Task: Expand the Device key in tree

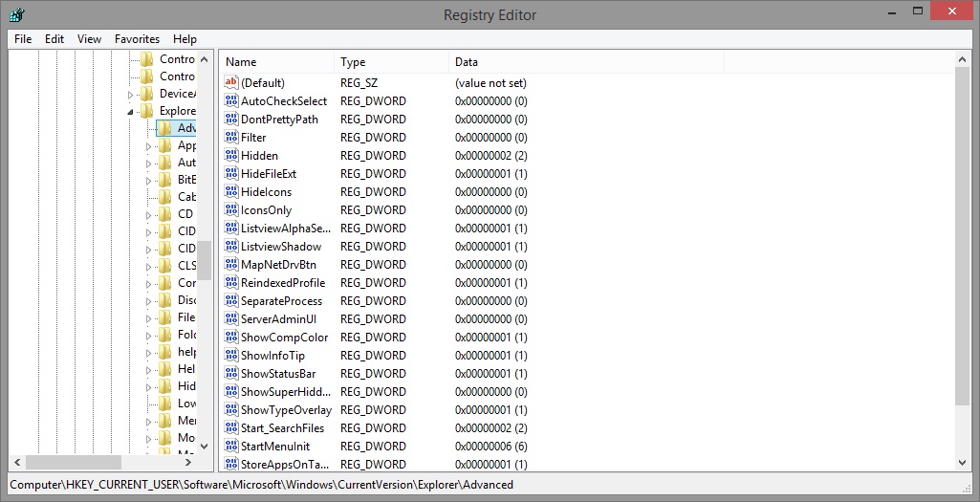Action: click(x=131, y=95)
